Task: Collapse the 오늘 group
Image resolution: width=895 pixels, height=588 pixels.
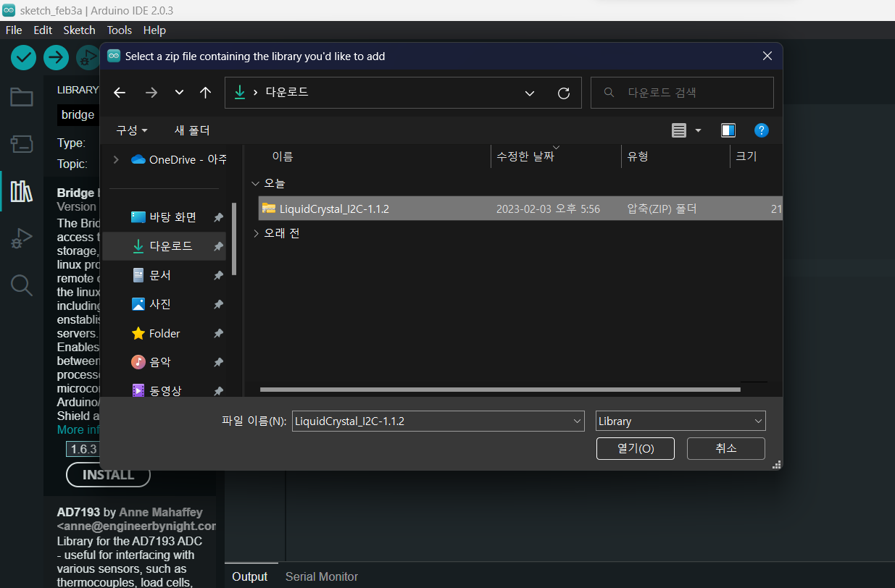Action: 254,184
